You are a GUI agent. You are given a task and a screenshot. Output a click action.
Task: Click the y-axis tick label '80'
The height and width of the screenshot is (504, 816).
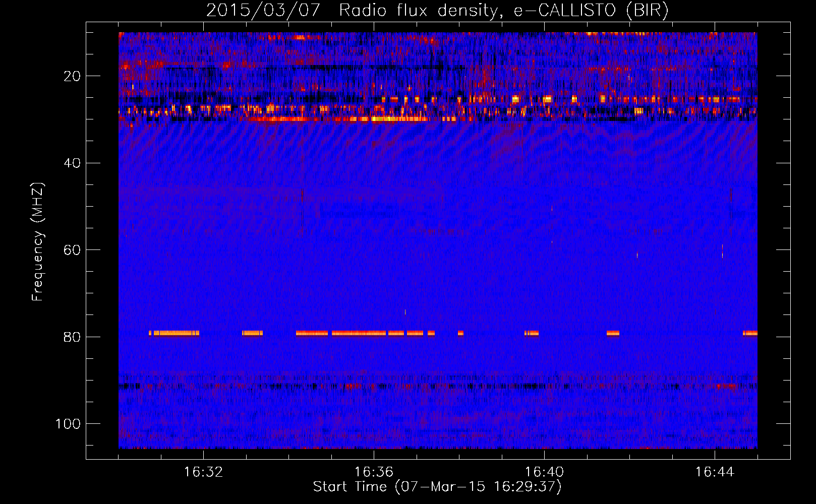[72, 337]
